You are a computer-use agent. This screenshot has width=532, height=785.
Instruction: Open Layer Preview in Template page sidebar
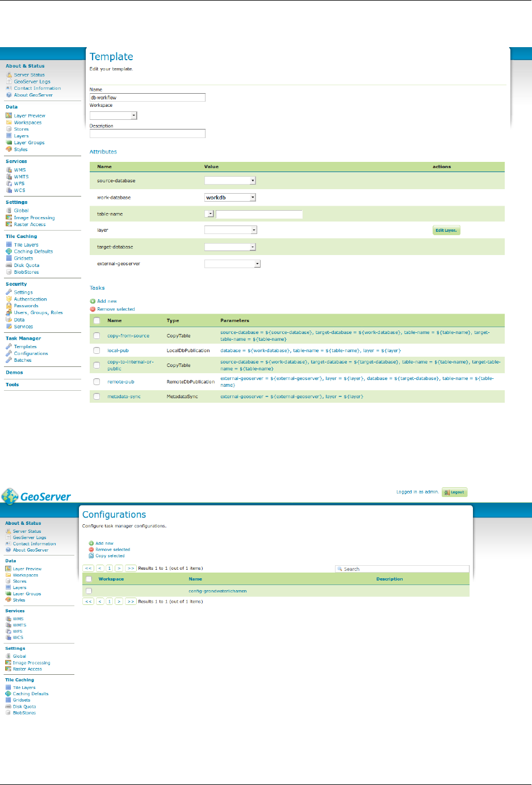pos(30,115)
